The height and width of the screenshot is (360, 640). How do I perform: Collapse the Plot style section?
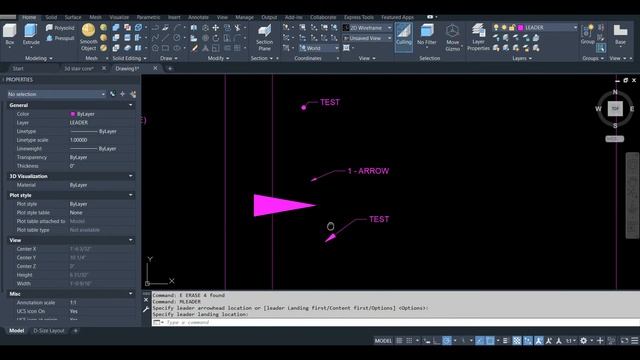(130, 195)
